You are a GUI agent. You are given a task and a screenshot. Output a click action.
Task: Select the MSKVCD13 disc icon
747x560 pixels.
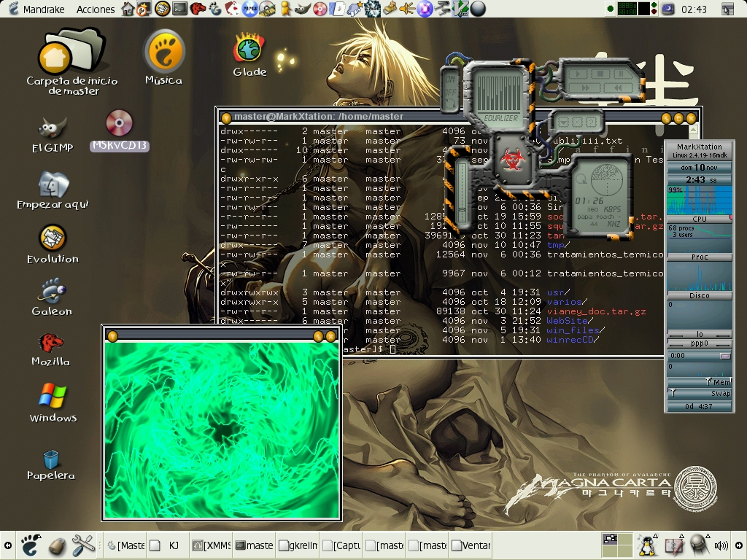119,130
